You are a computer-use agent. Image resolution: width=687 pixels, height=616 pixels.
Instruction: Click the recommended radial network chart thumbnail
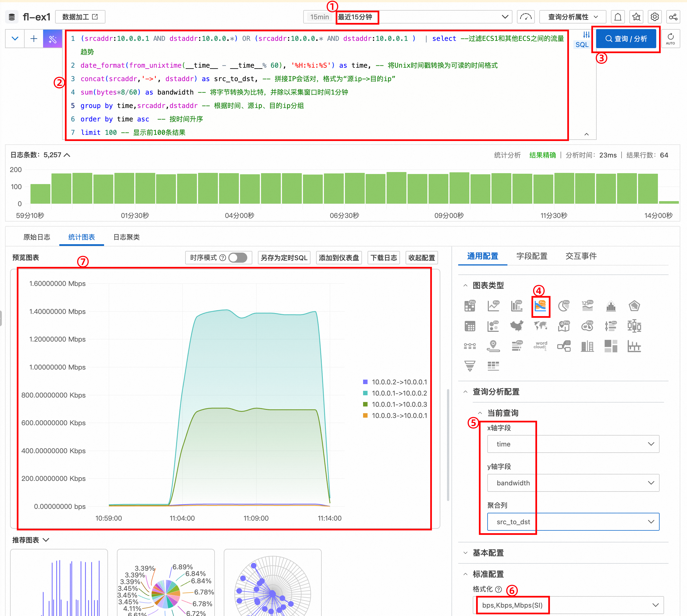pyautogui.click(x=273, y=583)
